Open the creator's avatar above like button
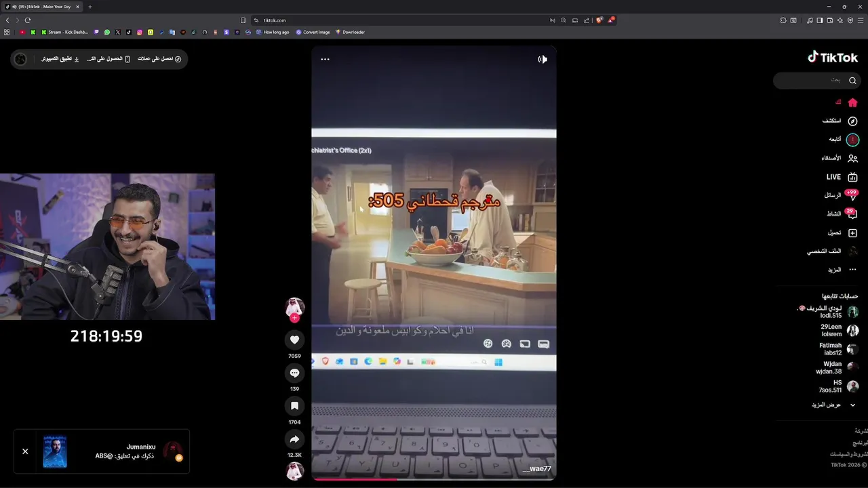The height and width of the screenshot is (488, 868). 294,306
